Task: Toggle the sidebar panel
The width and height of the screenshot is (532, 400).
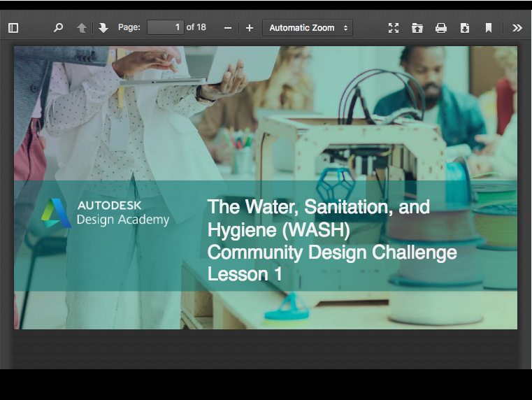Action: (x=13, y=28)
